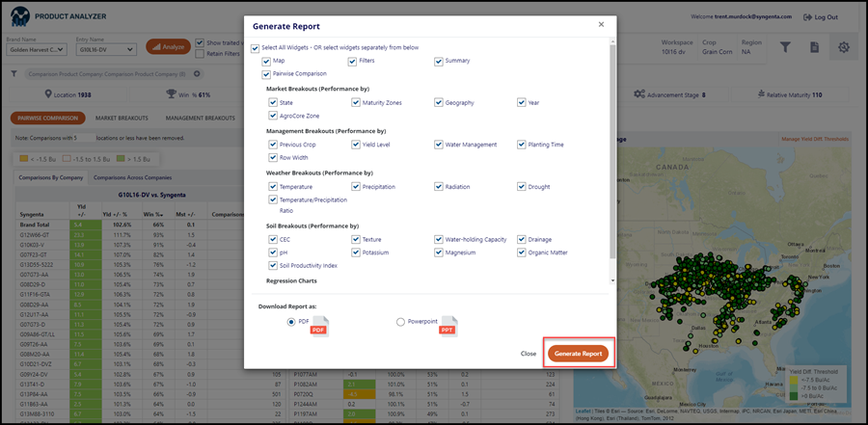Viewport: 868px width, 425px height.
Task: Click the Product Analyzer logo icon
Action: 19,16
